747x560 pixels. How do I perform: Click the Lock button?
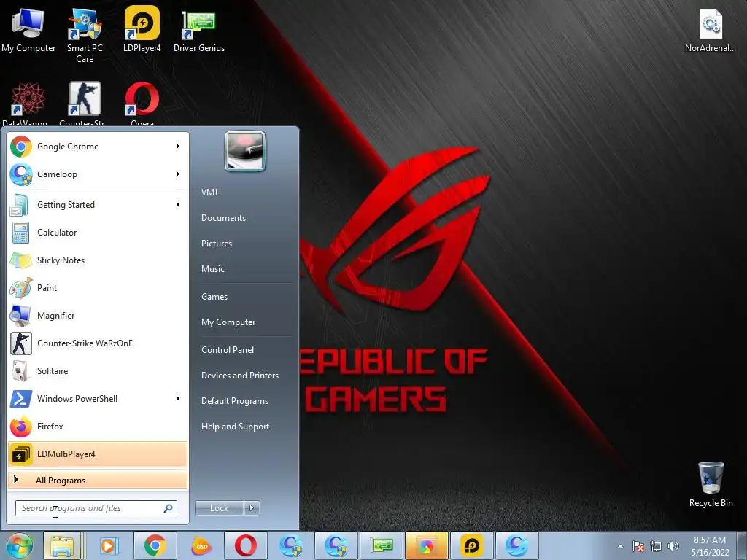(219, 508)
